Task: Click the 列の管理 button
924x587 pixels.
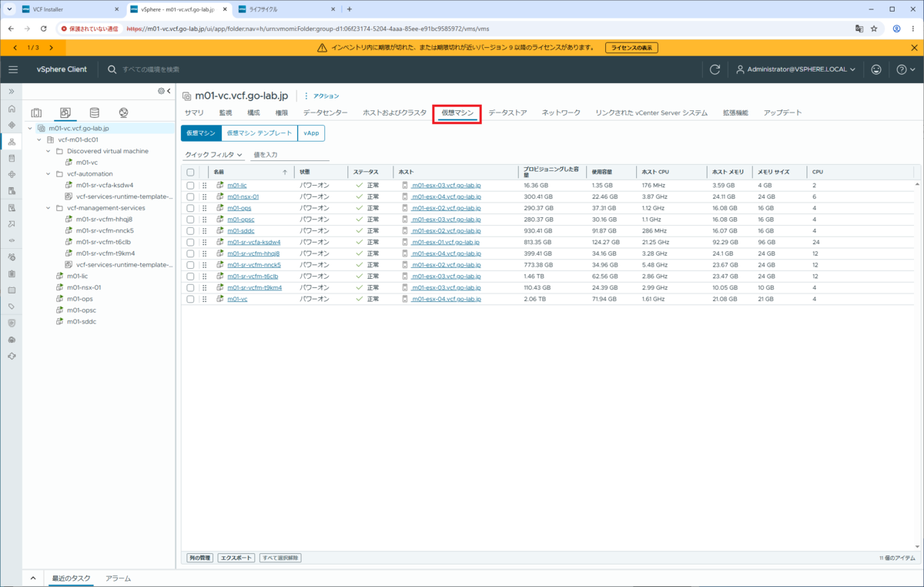Action: [x=199, y=558]
